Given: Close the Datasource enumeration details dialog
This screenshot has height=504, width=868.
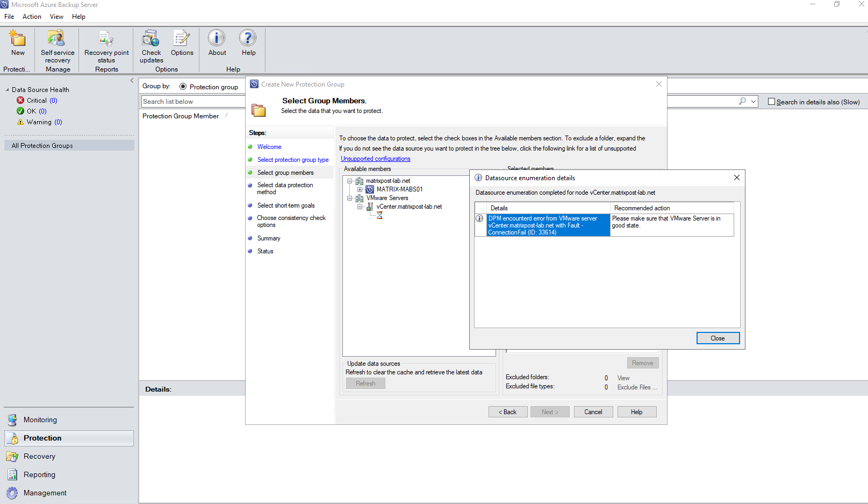Looking at the screenshot, I should (737, 178).
